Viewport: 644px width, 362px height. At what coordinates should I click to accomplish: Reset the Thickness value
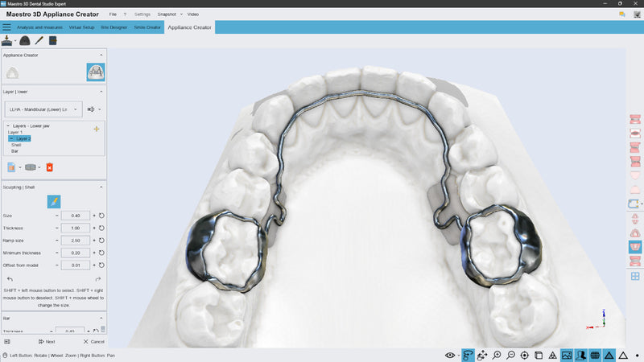(102, 228)
